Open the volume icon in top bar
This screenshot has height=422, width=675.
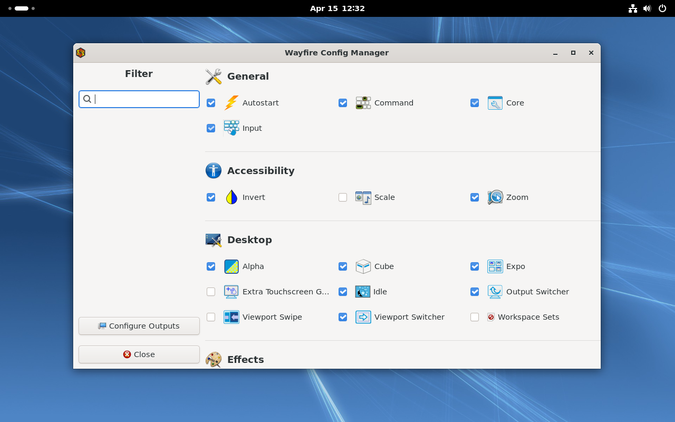[647, 8]
